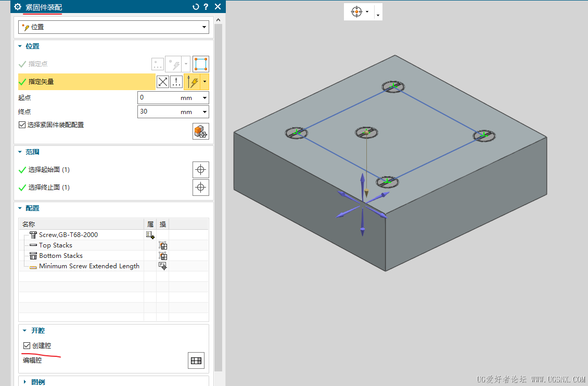
Task: Reset the fastener assembly dialog
Action: (x=195, y=7)
